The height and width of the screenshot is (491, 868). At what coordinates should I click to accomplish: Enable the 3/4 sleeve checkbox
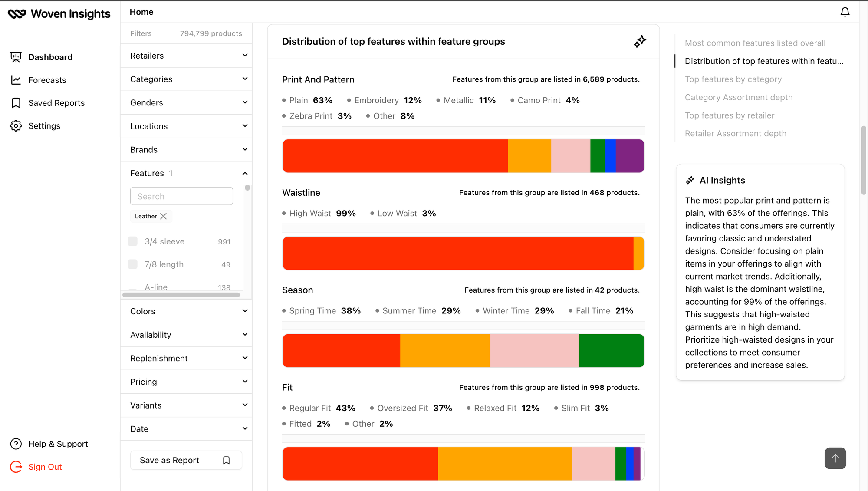132,241
